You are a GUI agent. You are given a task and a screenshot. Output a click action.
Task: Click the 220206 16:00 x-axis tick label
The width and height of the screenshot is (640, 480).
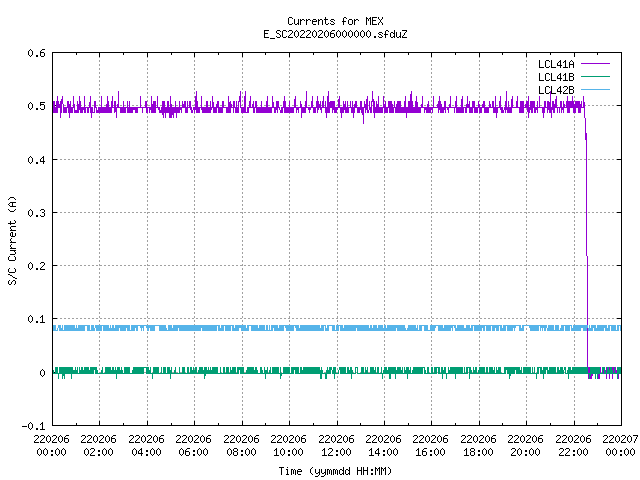pos(431,445)
